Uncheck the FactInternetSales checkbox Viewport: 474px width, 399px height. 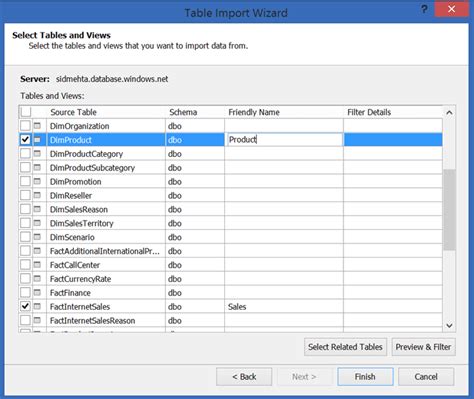coord(25,306)
